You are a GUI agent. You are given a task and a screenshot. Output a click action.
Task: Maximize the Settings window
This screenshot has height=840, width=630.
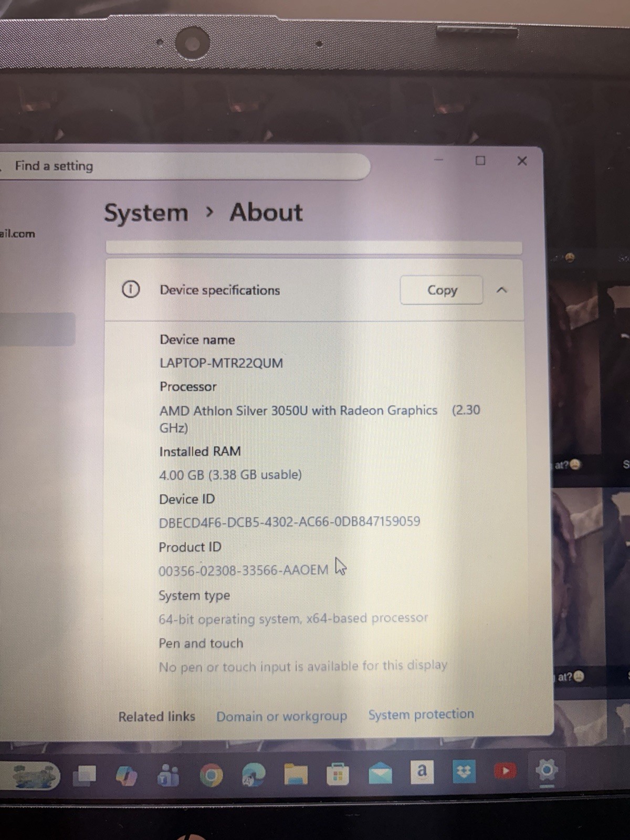[x=480, y=160]
